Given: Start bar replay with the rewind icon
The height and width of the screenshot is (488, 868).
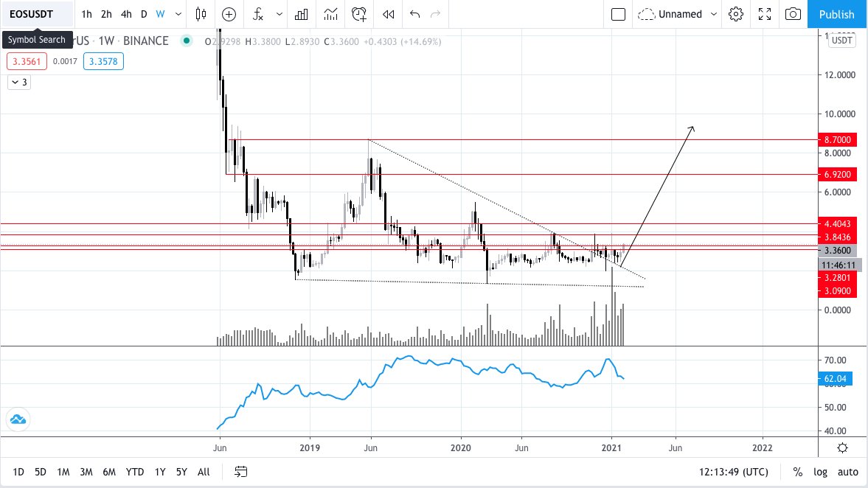Looking at the screenshot, I should click(389, 15).
